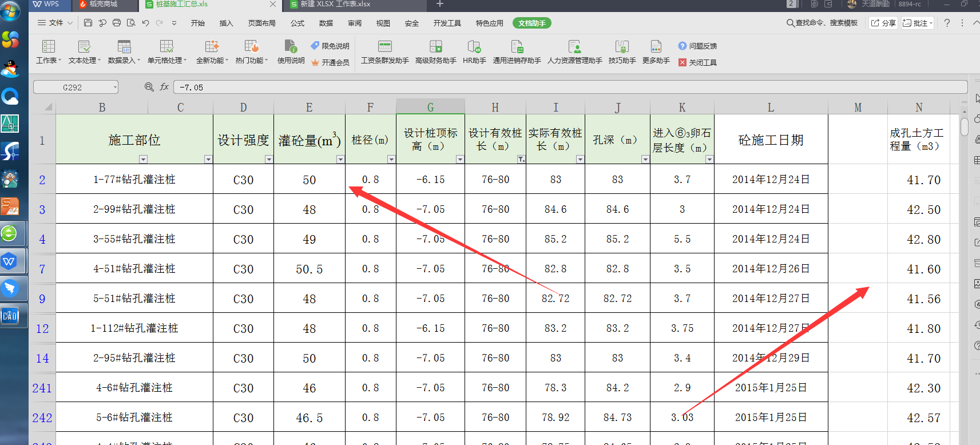Open 使用说明 help document
980x445 pixels.
click(291, 52)
